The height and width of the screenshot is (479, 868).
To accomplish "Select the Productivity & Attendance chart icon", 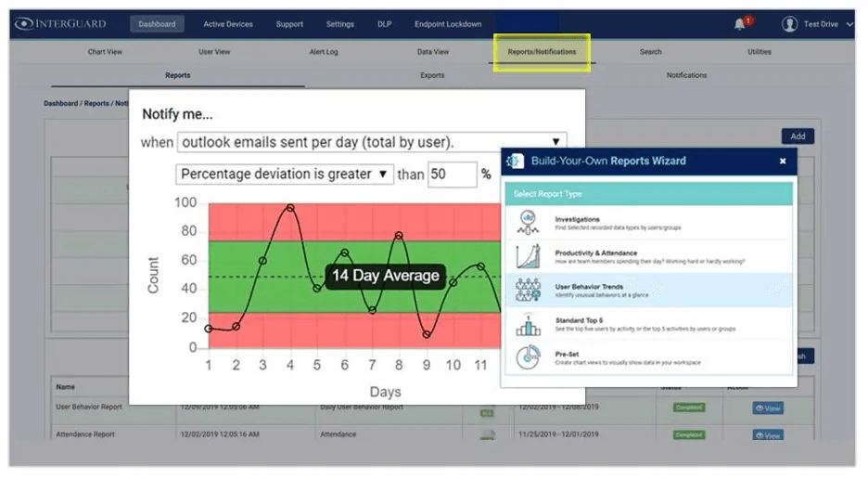I will point(528,256).
